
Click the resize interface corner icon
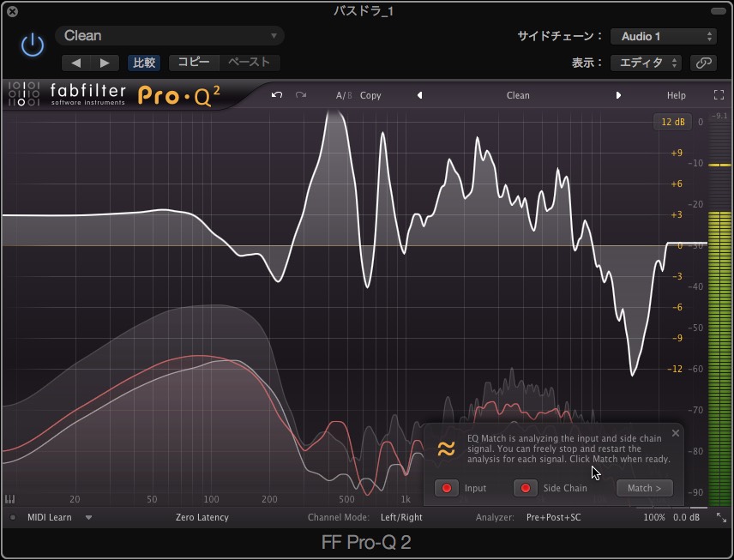pyautogui.click(x=721, y=517)
